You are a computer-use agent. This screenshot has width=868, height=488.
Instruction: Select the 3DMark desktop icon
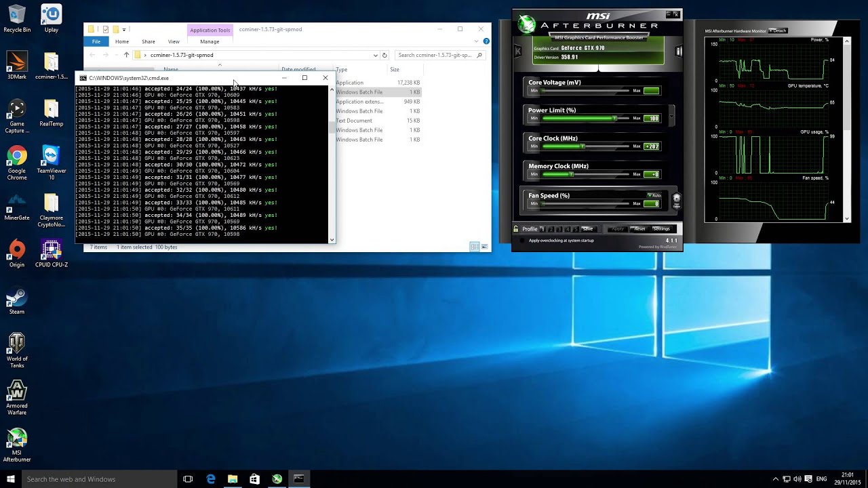coord(17,66)
